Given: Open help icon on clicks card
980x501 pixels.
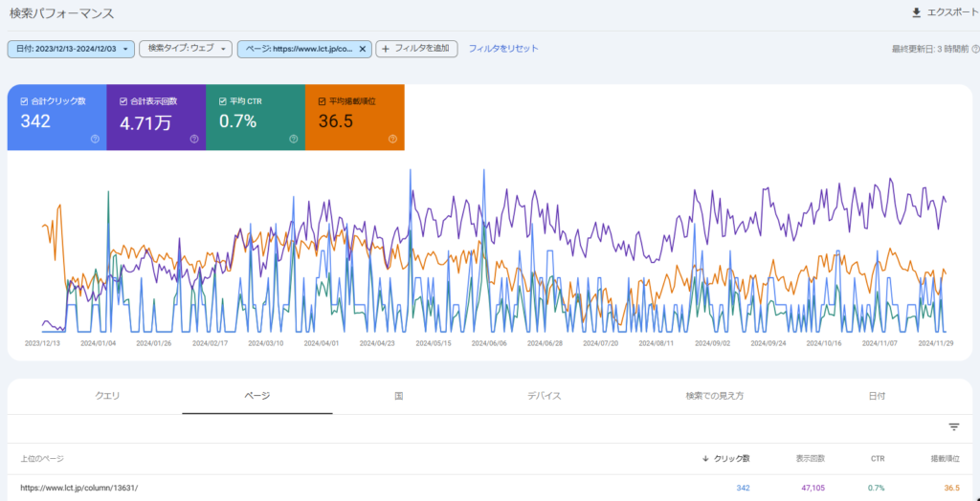Looking at the screenshot, I should [95, 139].
